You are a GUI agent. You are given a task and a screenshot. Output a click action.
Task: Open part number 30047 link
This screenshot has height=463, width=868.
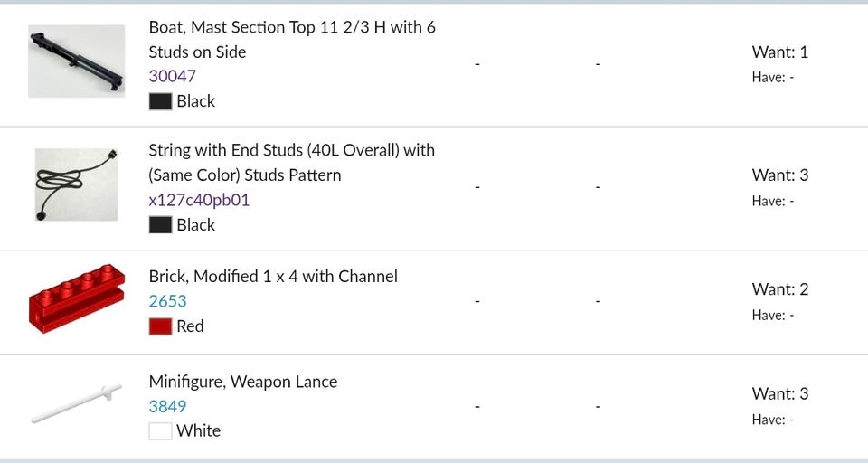click(x=172, y=76)
